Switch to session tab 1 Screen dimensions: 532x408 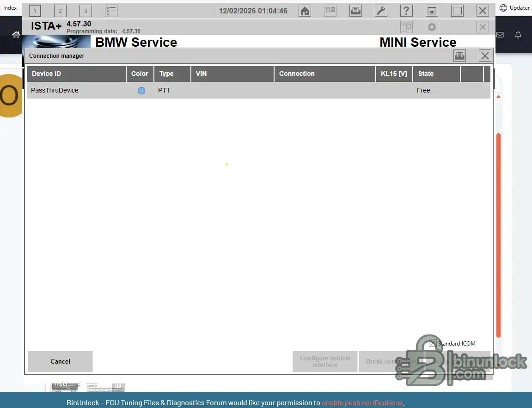pos(35,11)
